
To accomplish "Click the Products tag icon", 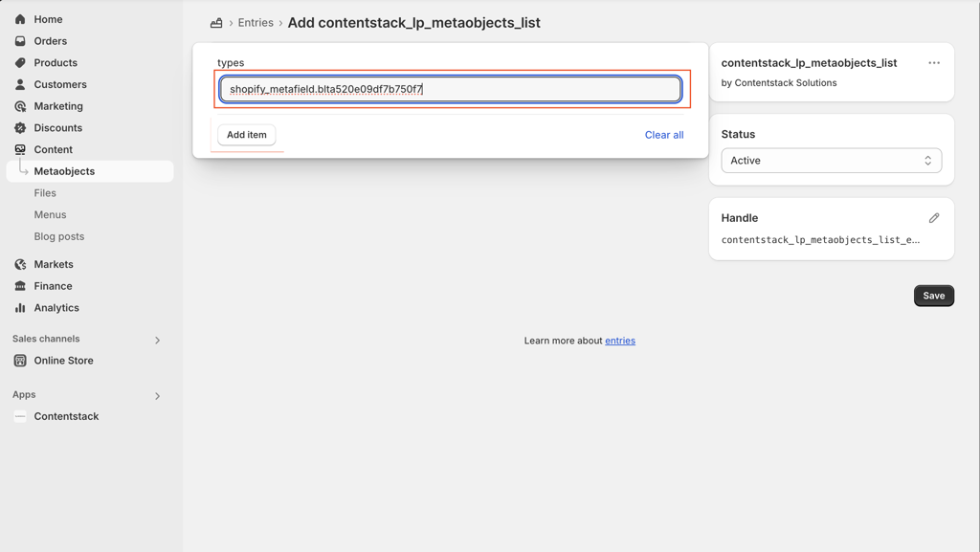I will (18, 62).
